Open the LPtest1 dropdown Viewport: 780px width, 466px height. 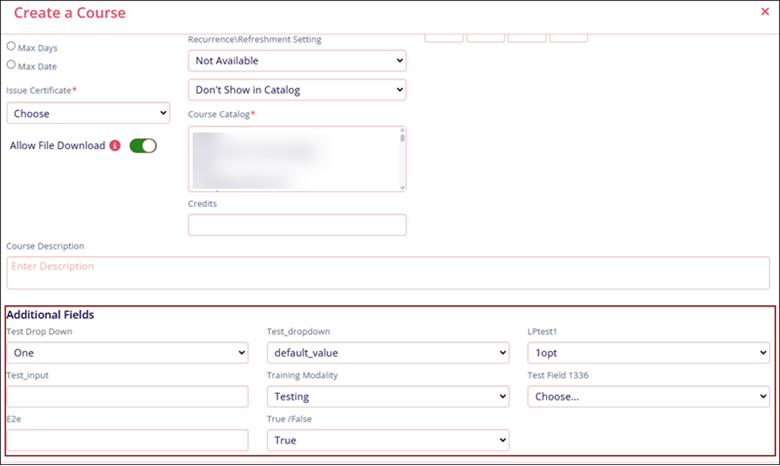pos(648,352)
